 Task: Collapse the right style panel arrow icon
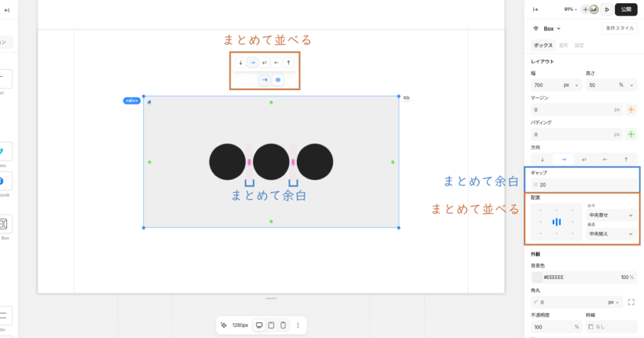536,9
